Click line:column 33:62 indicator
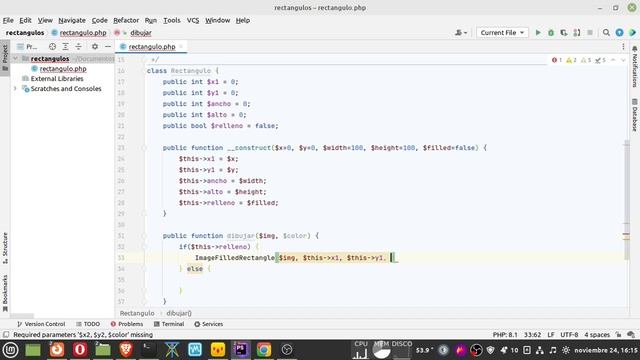 (532, 335)
